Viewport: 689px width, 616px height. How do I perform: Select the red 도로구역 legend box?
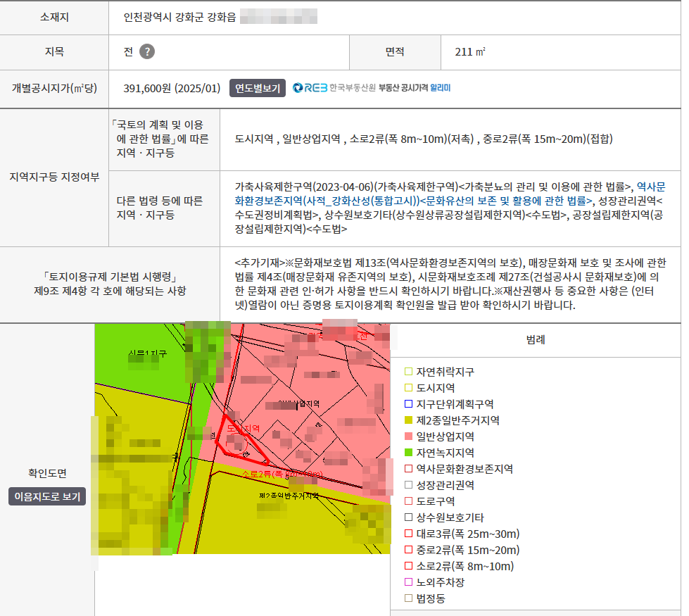[408, 501]
